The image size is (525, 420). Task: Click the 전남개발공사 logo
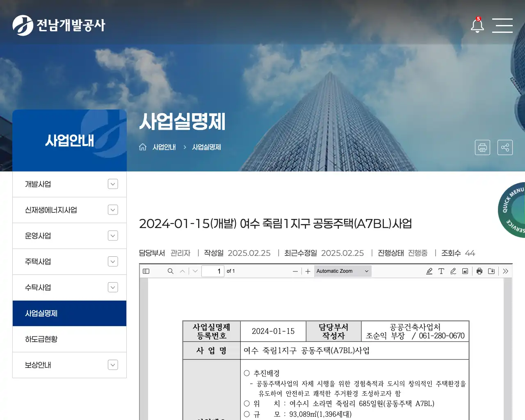59,25
